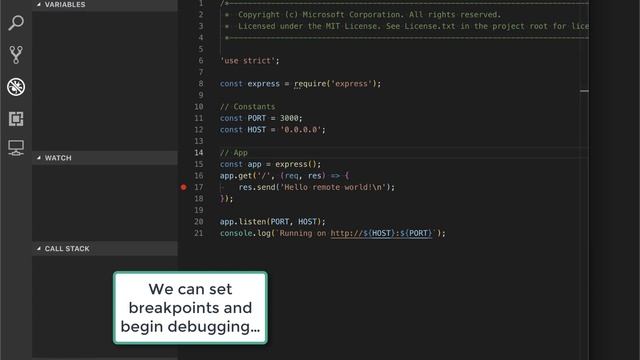Click the Copyright comment on line 2
This screenshot has width=640, height=360.
[x=369, y=15]
